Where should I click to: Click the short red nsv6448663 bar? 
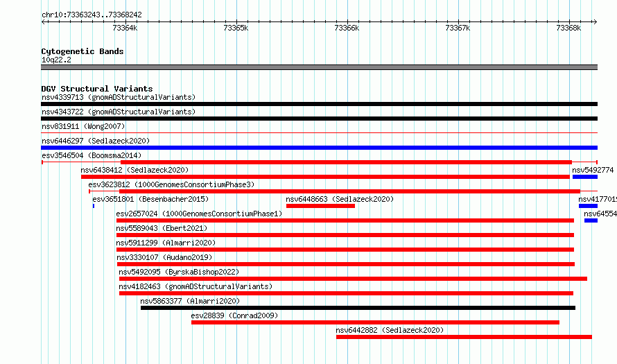tap(320, 206)
